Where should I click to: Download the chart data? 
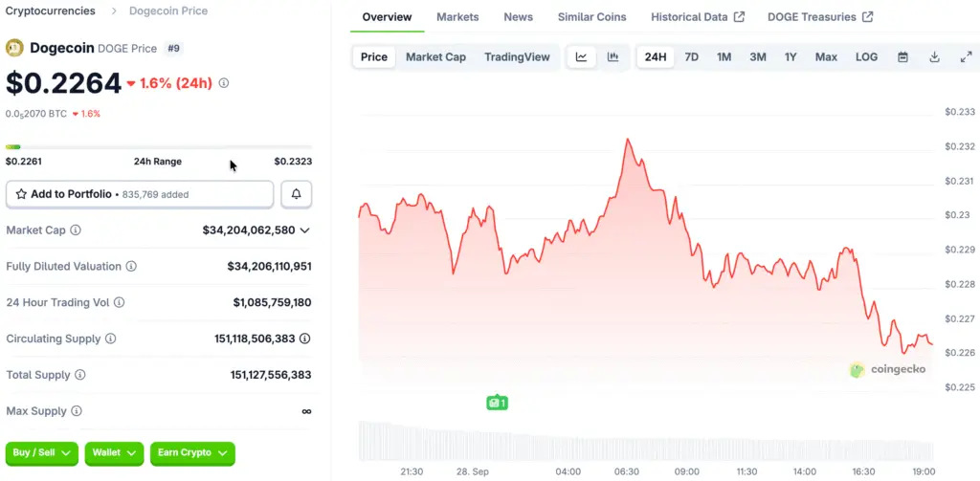(934, 57)
